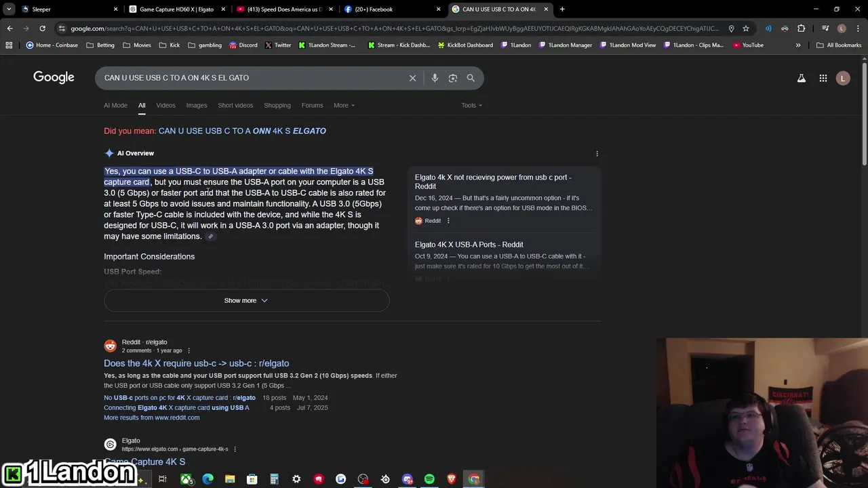This screenshot has height=488, width=868.
Task: Bookmark this page with the star icon
Action: point(746,28)
